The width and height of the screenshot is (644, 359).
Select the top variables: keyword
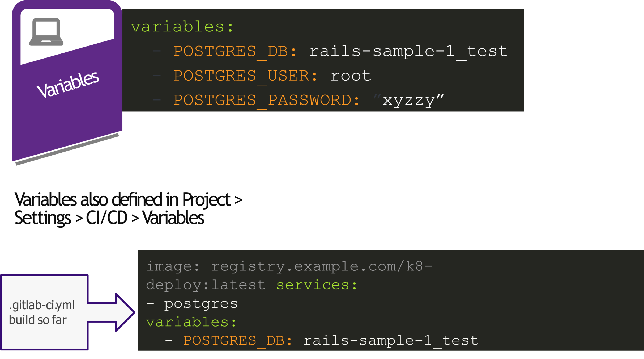[x=182, y=27]
